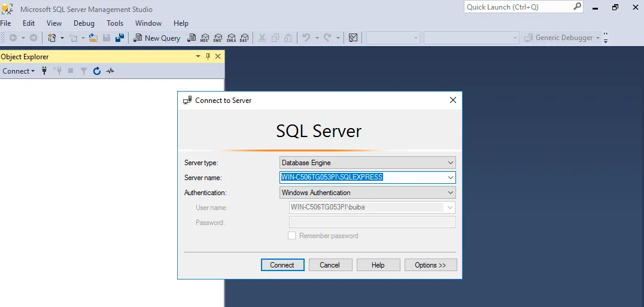Click the Activity Monitor pulse icon in Object Explorer
Screen dimensions: 644x307
coord(110,71)
